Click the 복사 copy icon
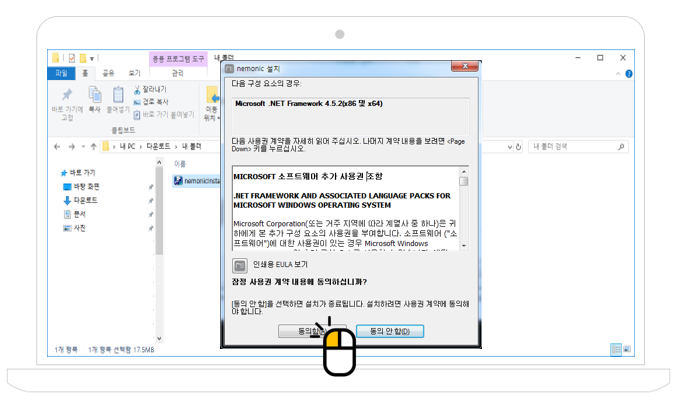This screenshot has height=405, width=677. (x=95, y=94)
